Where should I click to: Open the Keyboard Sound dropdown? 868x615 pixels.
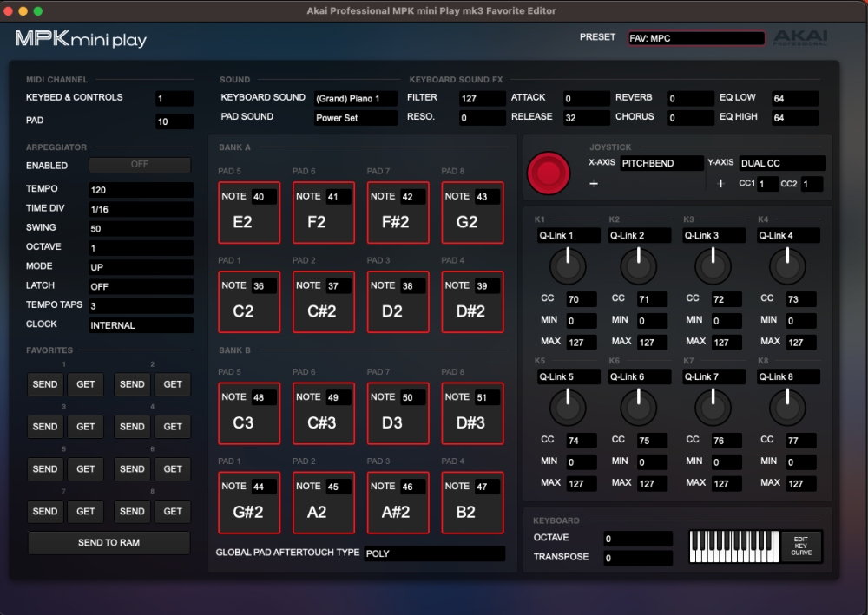click(x=355, y=99)
